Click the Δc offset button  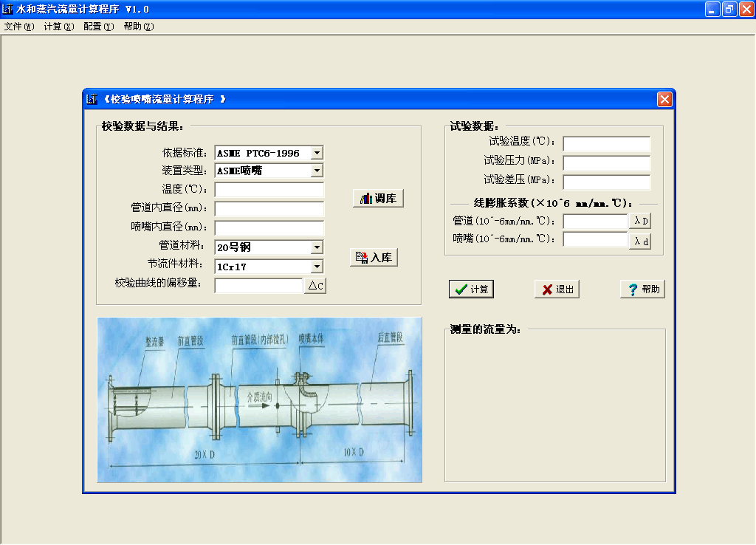pos(315,286)
